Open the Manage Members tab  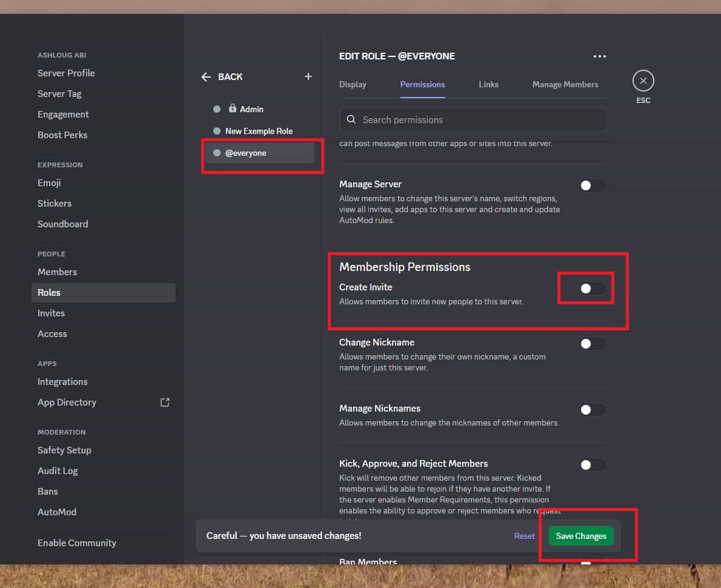pyautogui.click(x=565, y=84)
